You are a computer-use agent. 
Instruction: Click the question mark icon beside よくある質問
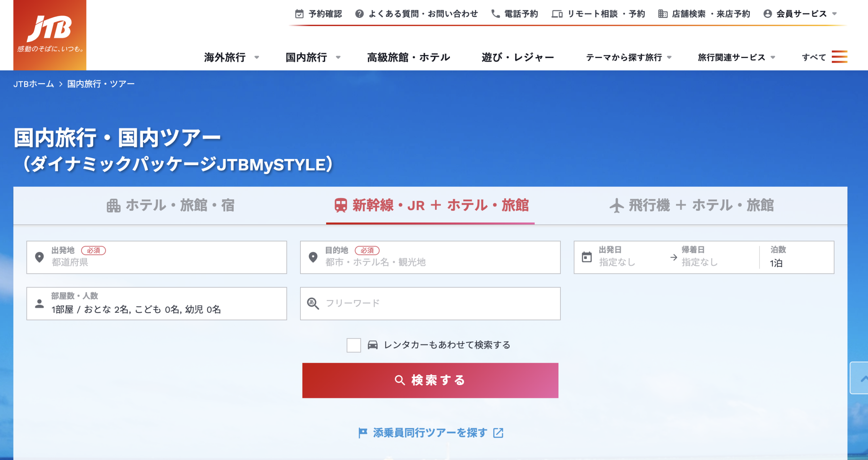point(359,14)
